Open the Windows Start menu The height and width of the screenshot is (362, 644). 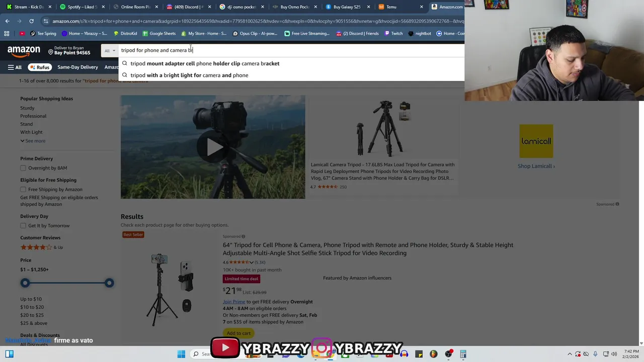(x=181, y=354)
